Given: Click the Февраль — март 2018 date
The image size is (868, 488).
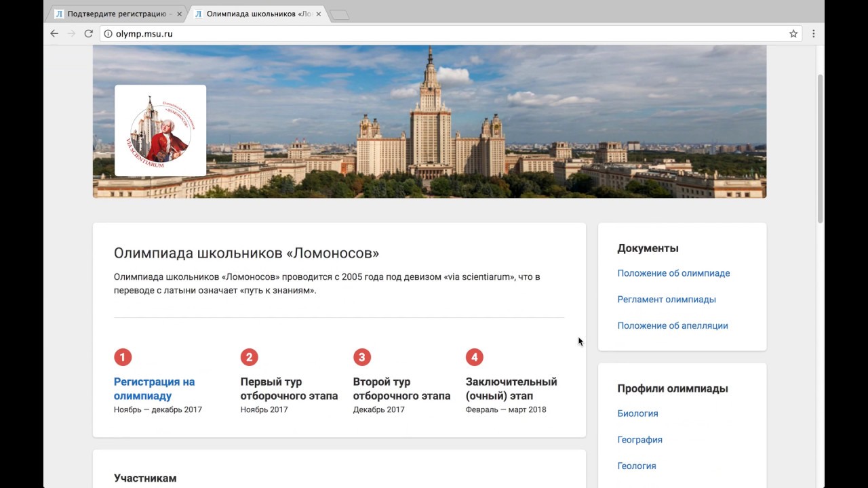Looking at the screenshot, I should point(506,409).
